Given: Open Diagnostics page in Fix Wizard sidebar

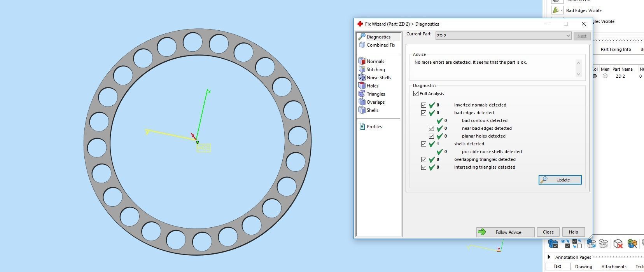Looking at the screenshot, I should 378,37.
